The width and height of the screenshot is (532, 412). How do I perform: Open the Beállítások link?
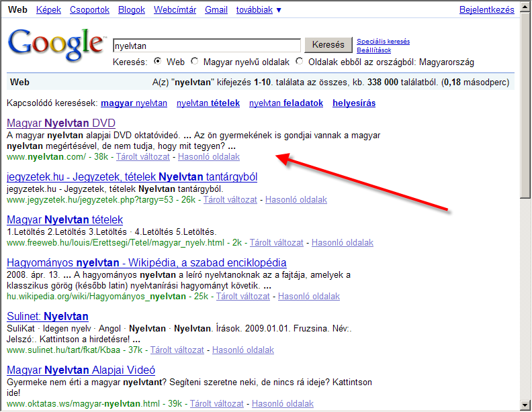click(373, 50)
